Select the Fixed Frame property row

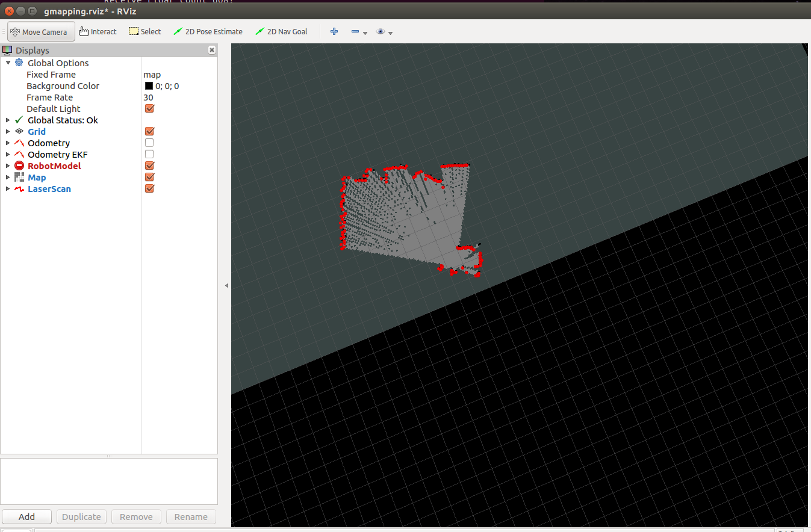109,75
